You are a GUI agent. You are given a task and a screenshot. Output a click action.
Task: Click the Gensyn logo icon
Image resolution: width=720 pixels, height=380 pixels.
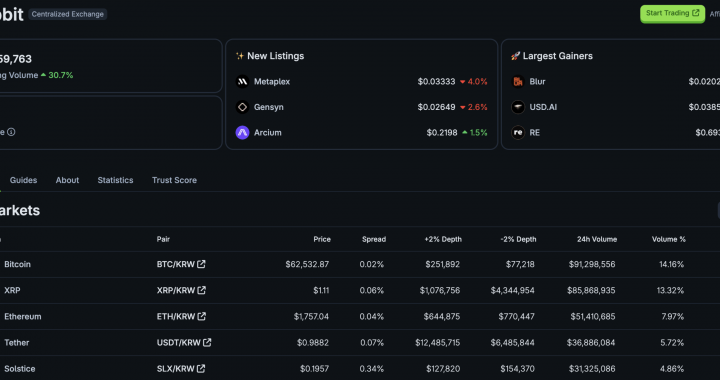coord(242,107)
